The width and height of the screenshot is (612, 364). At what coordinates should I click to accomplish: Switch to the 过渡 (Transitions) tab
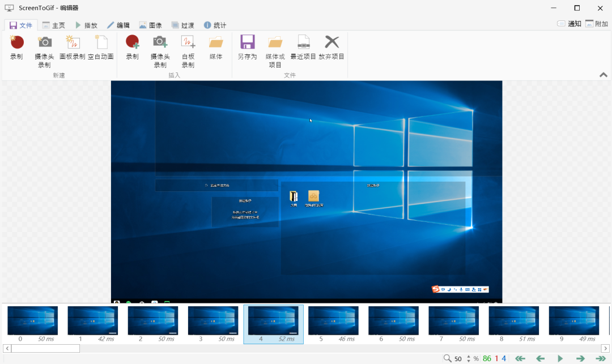pos(183,25)
